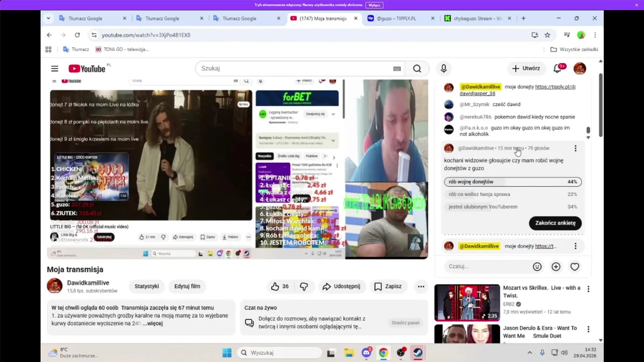Image resolution: width=644 pixels, height=362 pixels.
Task: Select poll option 'jesteś ulubionym YouTuberem'
Action: point(513,207)
